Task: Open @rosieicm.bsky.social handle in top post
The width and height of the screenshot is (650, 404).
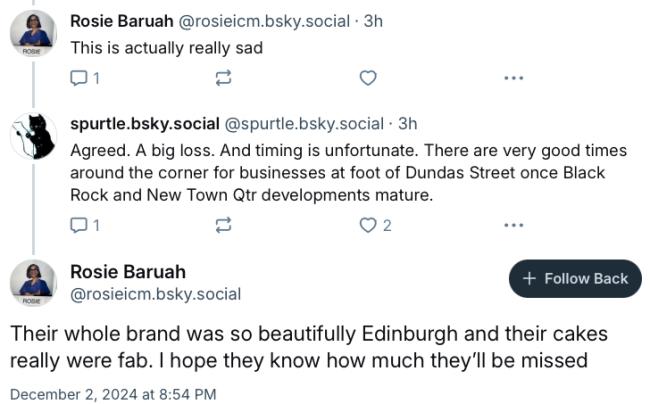Action: point(264,21)
